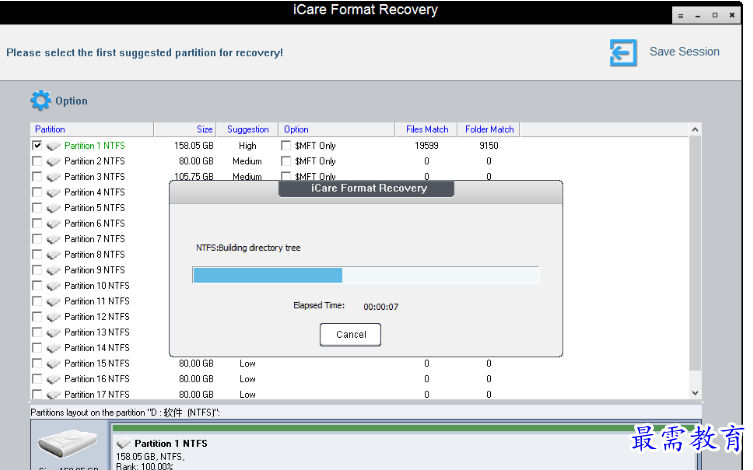Sort by the Files Match column header
Image resolution: width=753 pixels, height=470 pixels.
click(426, 129)
